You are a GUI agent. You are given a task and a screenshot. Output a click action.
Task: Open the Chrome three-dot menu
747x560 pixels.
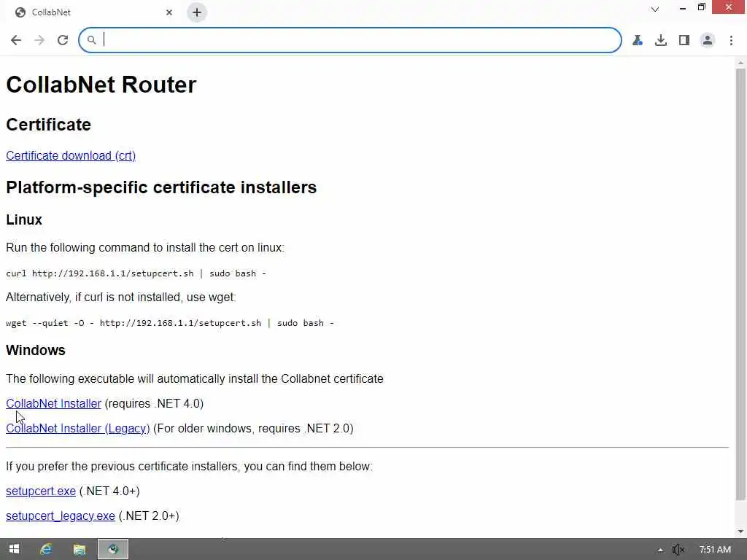[731, 40]
